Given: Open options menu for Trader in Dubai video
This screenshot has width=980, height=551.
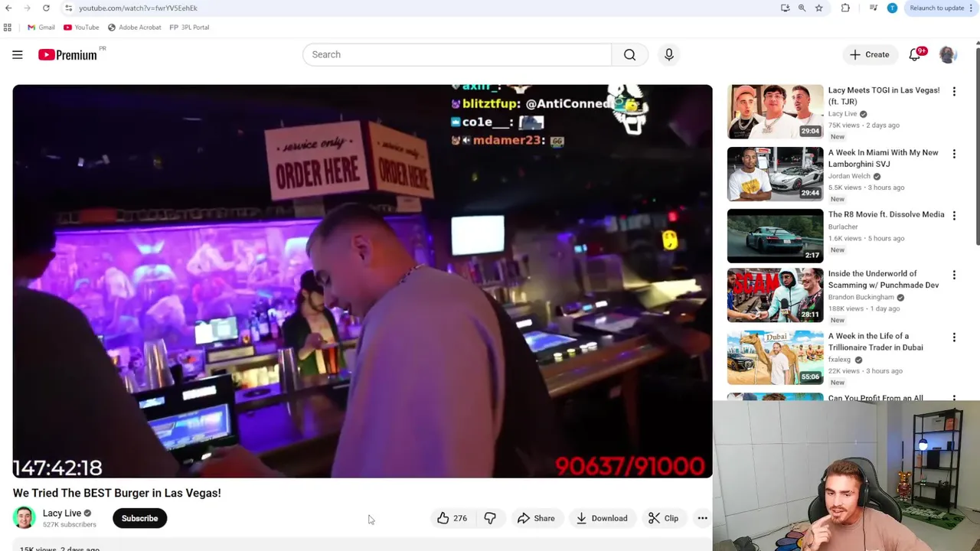Looking at the screenshot, I should coord(954,337).
